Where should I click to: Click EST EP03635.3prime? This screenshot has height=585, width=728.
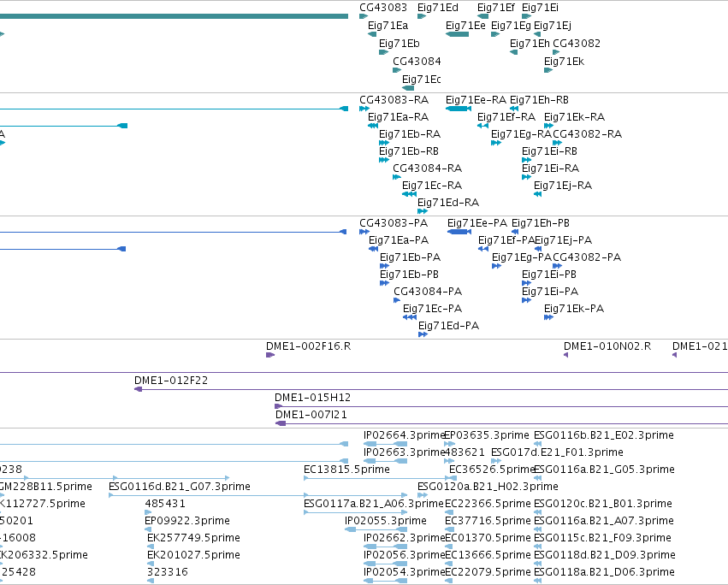click(487, 435)
